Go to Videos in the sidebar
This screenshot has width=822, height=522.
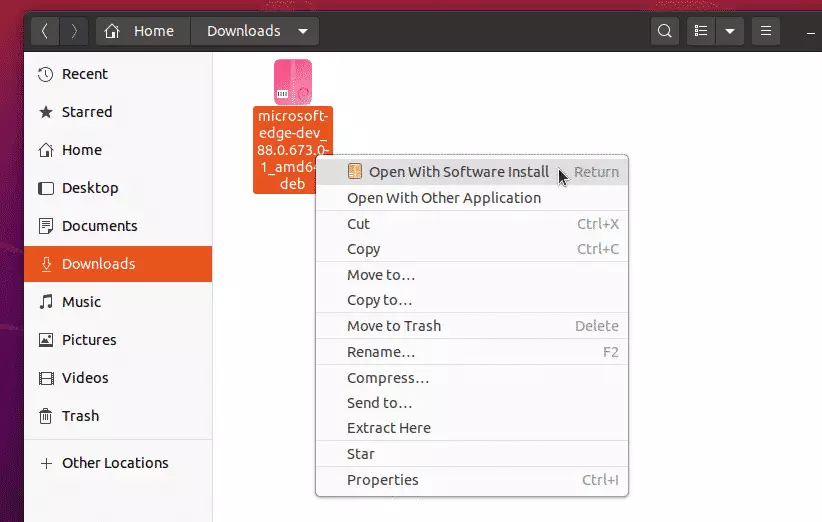tap(118, 378)
